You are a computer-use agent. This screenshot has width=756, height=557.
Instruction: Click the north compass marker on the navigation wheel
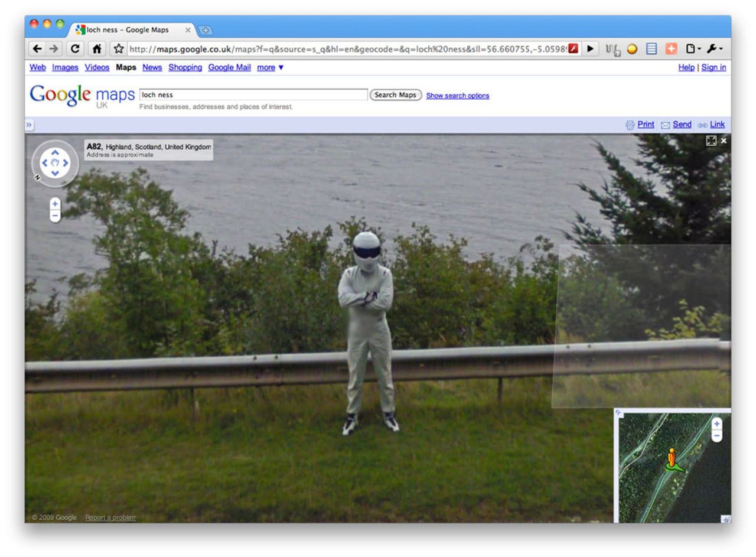click(38, 177)
